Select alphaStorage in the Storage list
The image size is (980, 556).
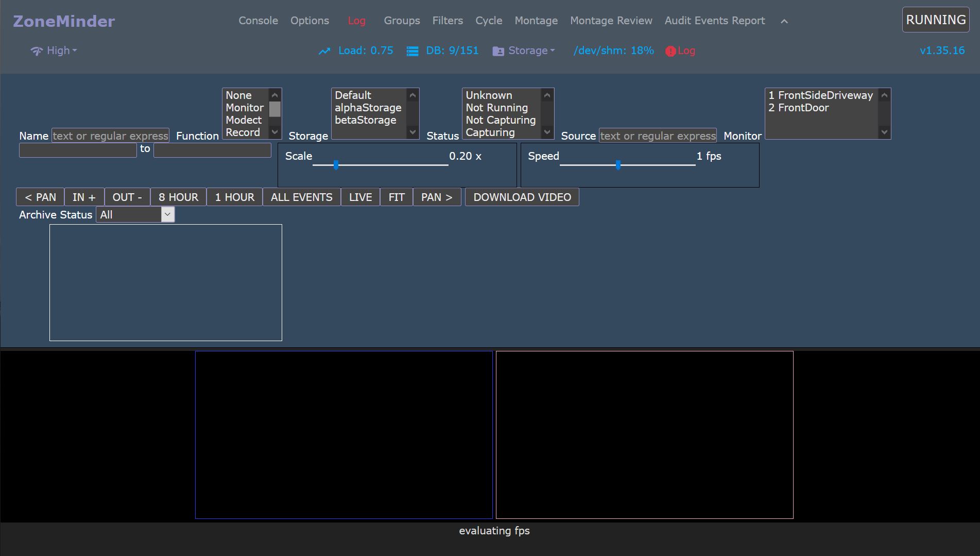(369, 108)
